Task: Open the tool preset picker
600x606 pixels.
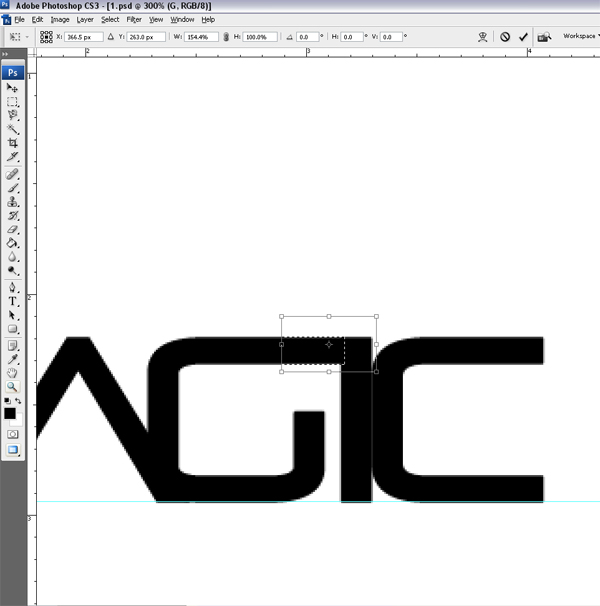Action: (18, 37)
